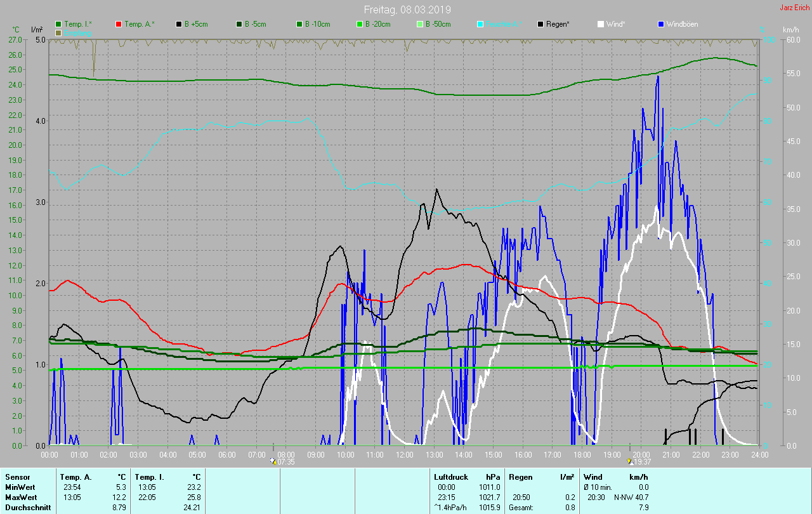Select the blue Windböen legend square
The width and height of the screenshot is (812, 514).
pos(661,24)
